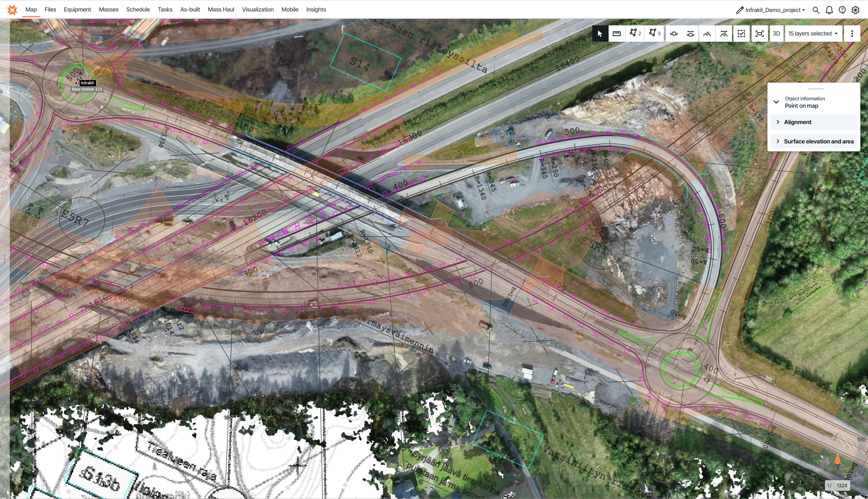
Task: Go to the Equipment tab
Action: tap(77, 10)
